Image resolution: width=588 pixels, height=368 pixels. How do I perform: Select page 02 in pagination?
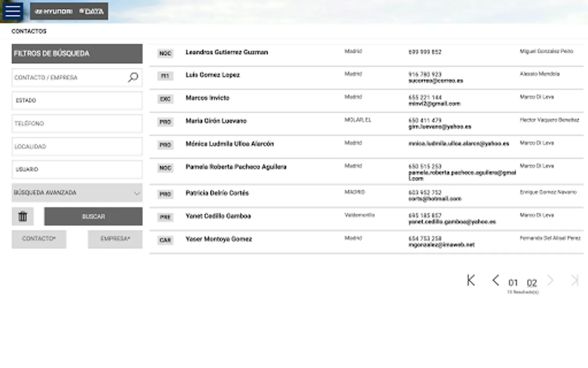(x=532, y=283)
